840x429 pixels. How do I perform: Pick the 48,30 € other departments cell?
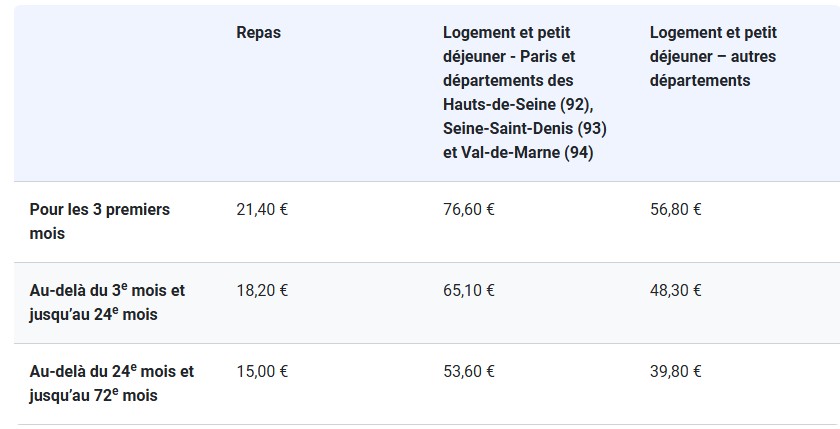click(x=676, y=291)
